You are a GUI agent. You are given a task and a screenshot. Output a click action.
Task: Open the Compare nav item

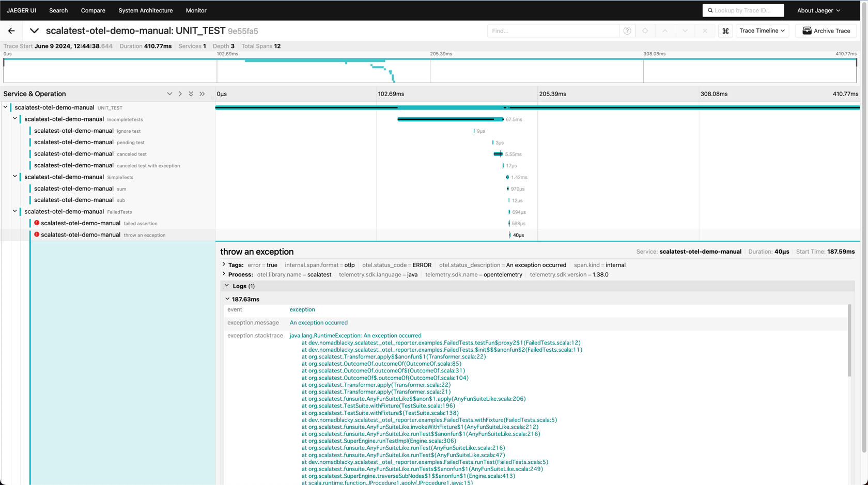(x=93, y=10)
